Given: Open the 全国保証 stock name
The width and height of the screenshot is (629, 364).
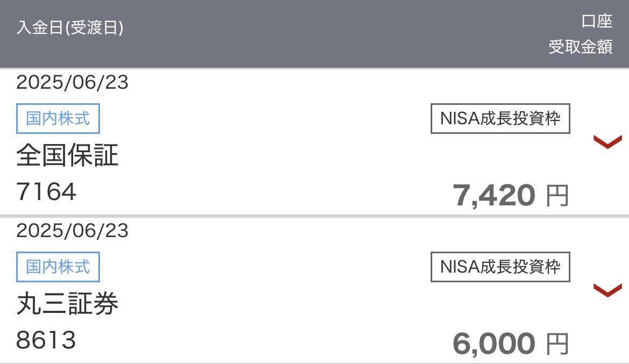Looking at the screenshot, I should click(67, 155).
